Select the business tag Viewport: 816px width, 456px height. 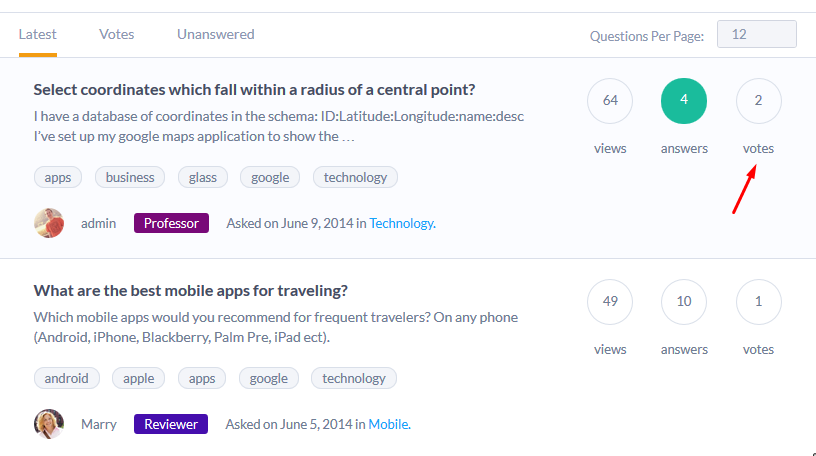(x=130, y=177)
